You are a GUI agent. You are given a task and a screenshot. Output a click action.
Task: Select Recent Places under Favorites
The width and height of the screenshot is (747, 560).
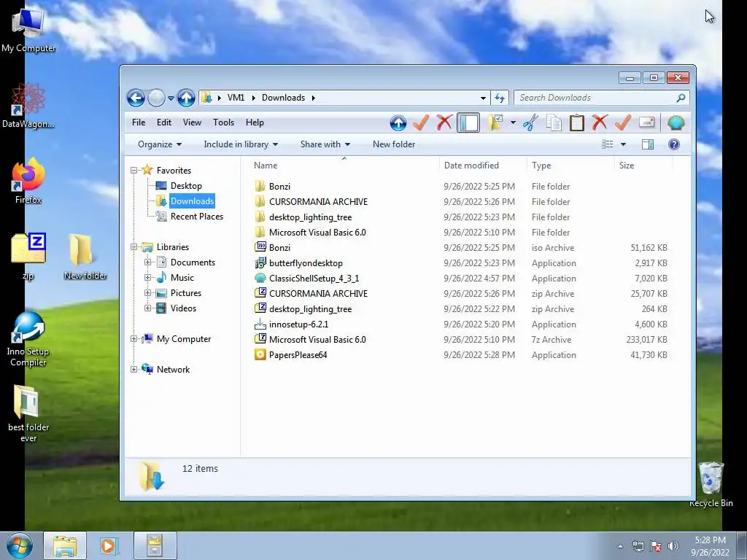[x=197, y=216]
